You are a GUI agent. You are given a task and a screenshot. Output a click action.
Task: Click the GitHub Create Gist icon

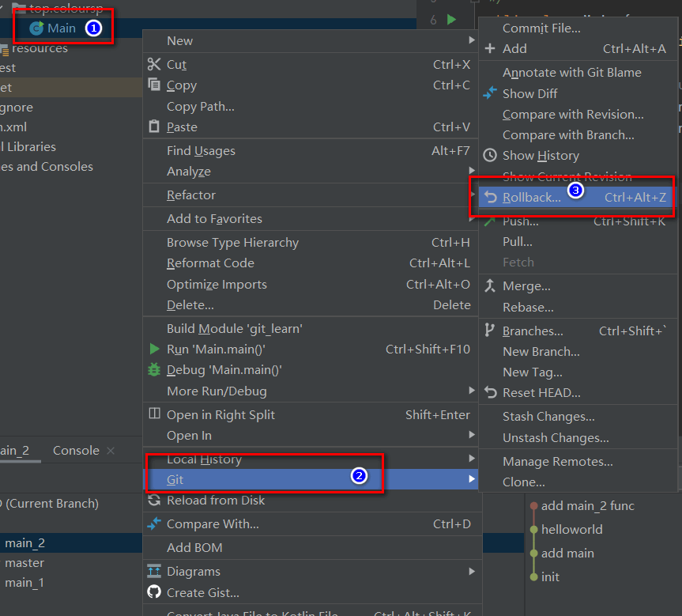coord(154,592)
